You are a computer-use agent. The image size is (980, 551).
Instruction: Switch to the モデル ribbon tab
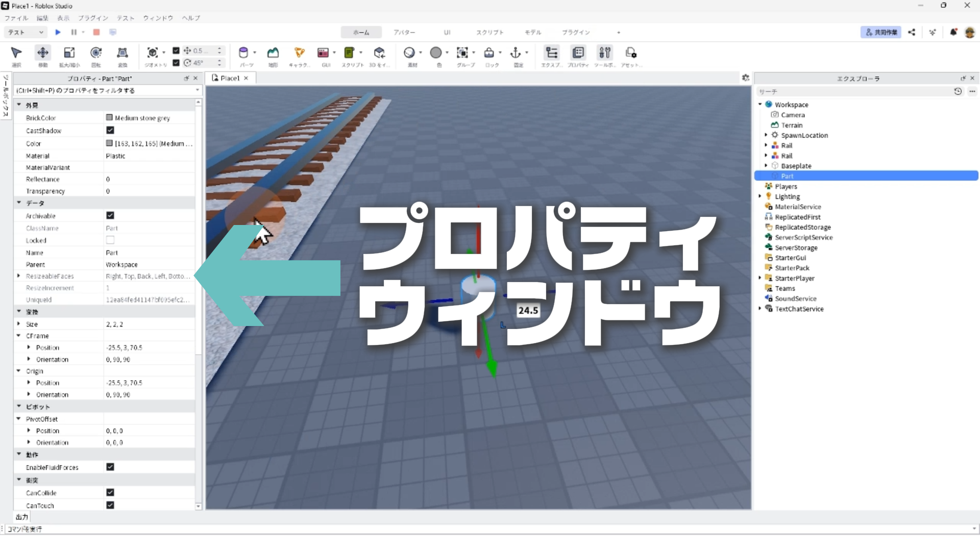533,32
